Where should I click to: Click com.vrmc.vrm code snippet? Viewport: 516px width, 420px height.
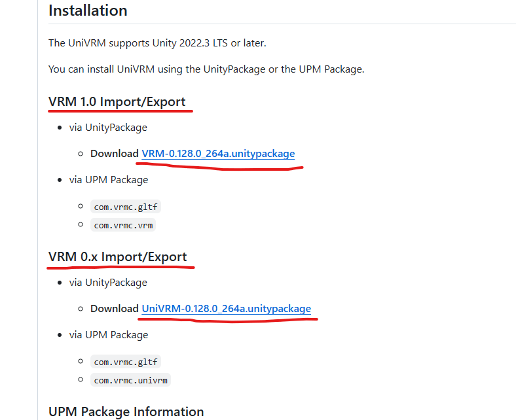click(x=124, y=225)
